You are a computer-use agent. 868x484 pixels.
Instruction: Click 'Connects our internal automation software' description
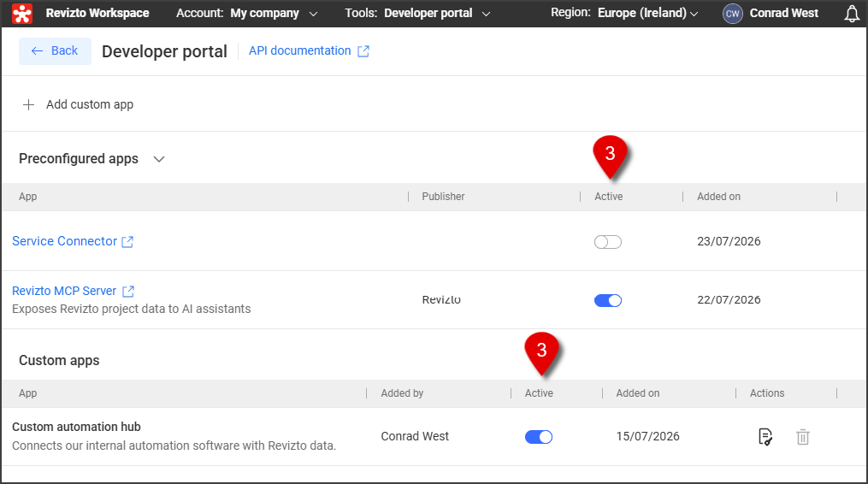click(x=174, y=446)
